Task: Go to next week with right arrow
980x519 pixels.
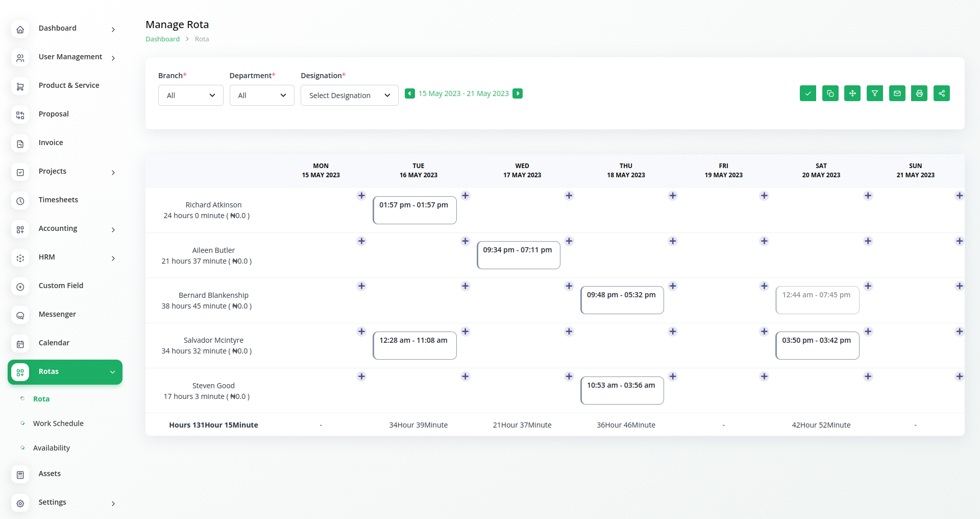Action: (x=518, y=93)
